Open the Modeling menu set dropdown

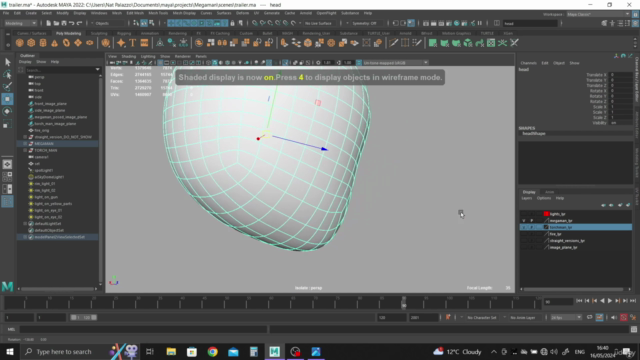(x=20, y=23)
